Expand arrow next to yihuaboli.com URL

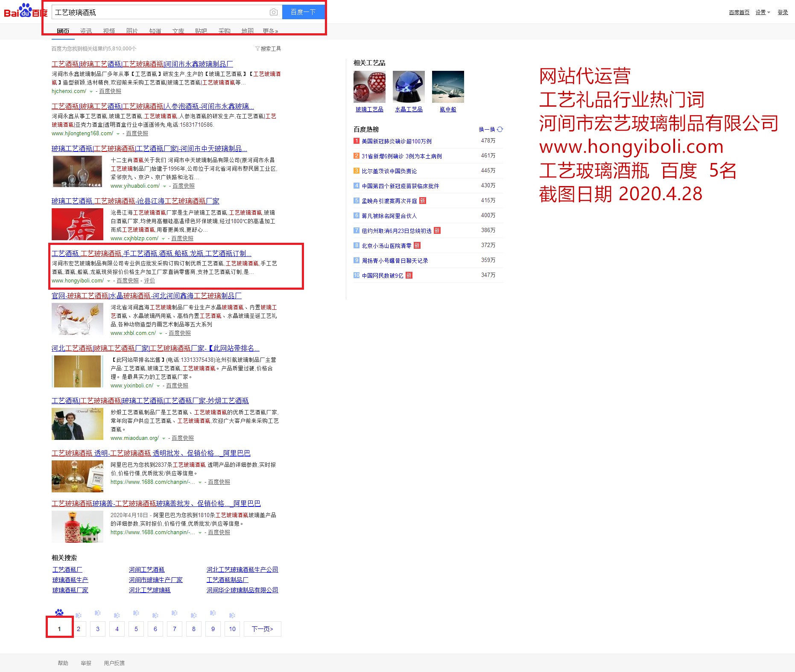coord(165,186)
